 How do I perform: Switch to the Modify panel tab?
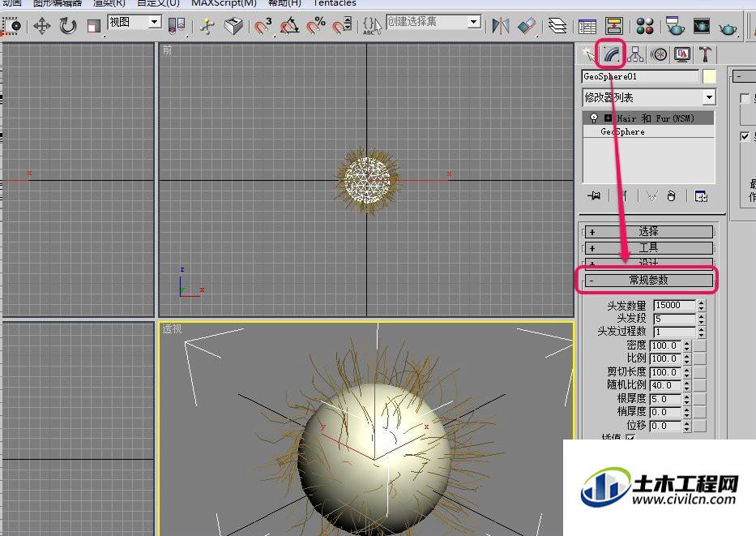pyautogui.click(x=611, y=54)
